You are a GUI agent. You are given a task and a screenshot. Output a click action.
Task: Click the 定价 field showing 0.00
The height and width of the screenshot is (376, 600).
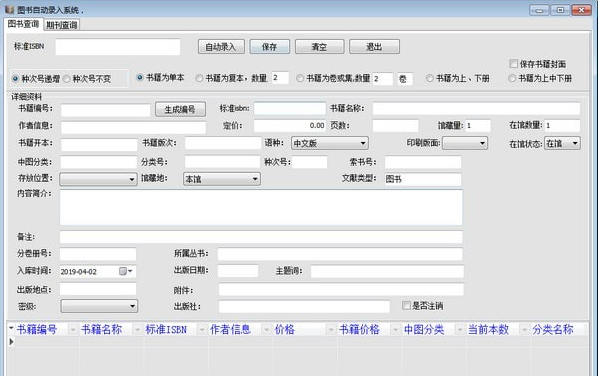click(290, 125)
